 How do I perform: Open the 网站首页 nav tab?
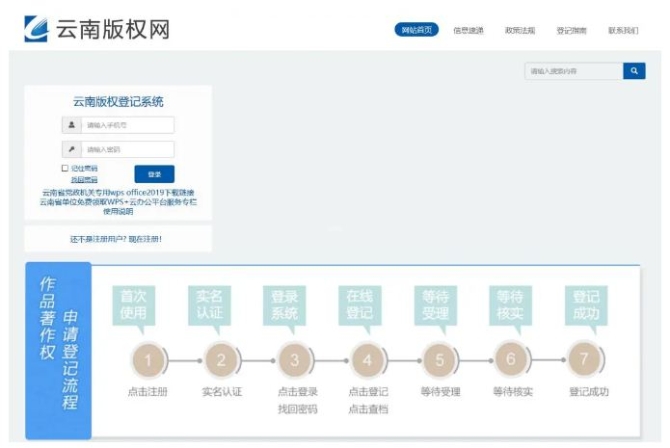416,30
